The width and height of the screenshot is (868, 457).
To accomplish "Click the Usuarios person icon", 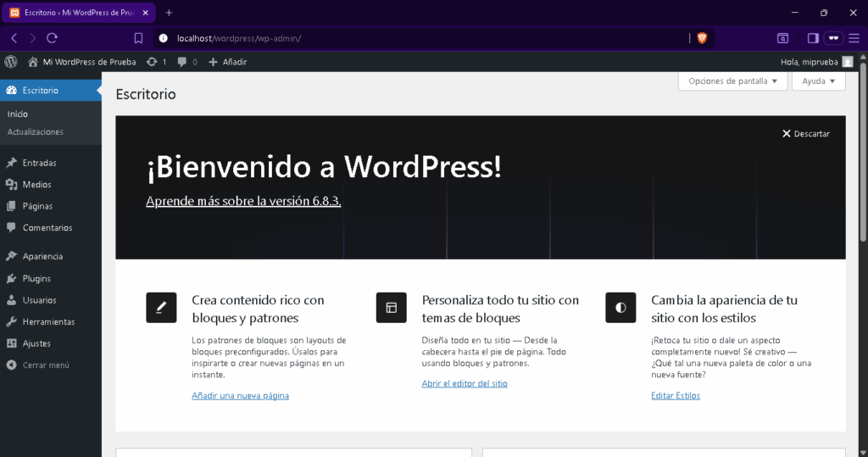I will (12, 300).
